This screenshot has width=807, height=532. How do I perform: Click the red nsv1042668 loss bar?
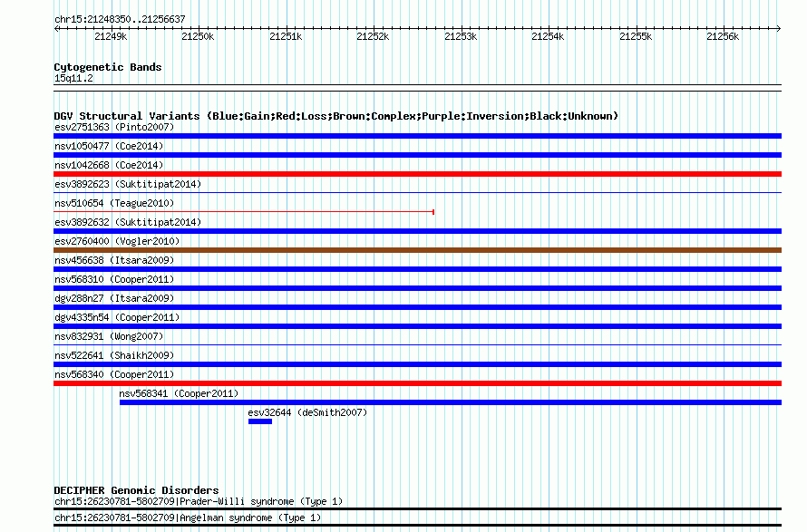pyautogui.click(x=417, y=174)
